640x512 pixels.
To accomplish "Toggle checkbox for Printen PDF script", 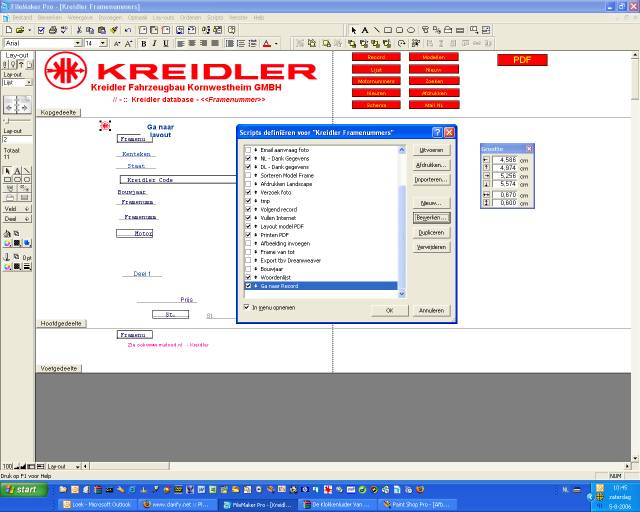I will coord(248,235).
